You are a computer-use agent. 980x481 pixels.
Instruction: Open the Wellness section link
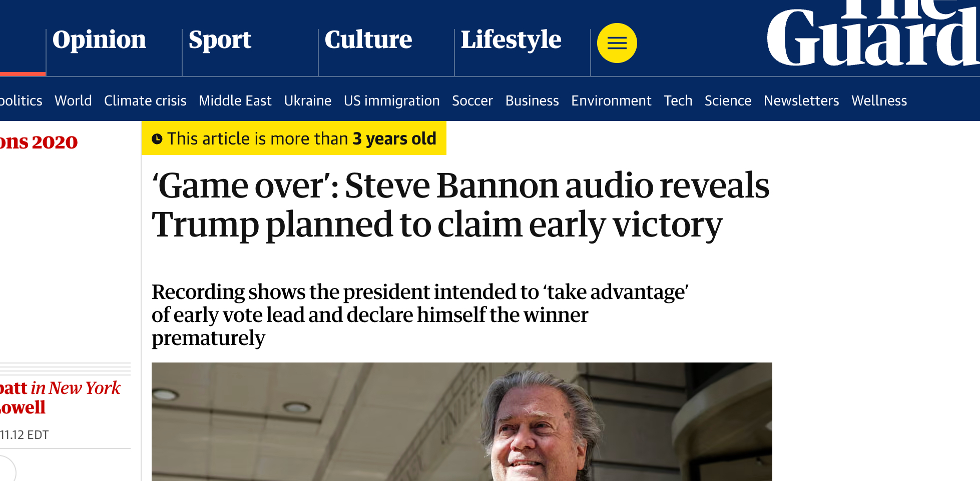879,101
